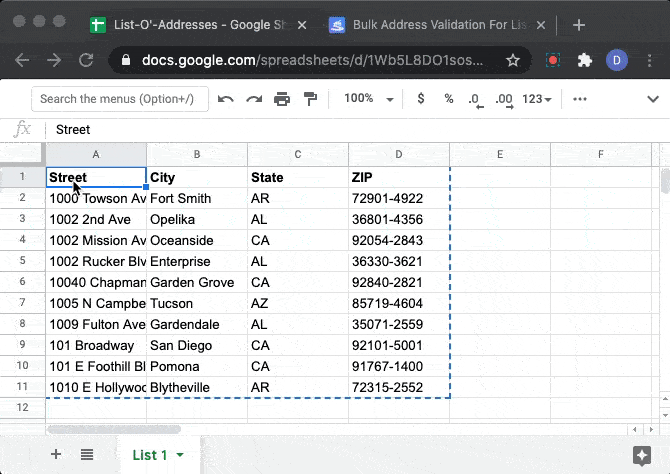The width and height of the screenshot is (670, 474).
Task: Select the Paint format roller icon
Action: pyautogui.click(x=310, y=99)
